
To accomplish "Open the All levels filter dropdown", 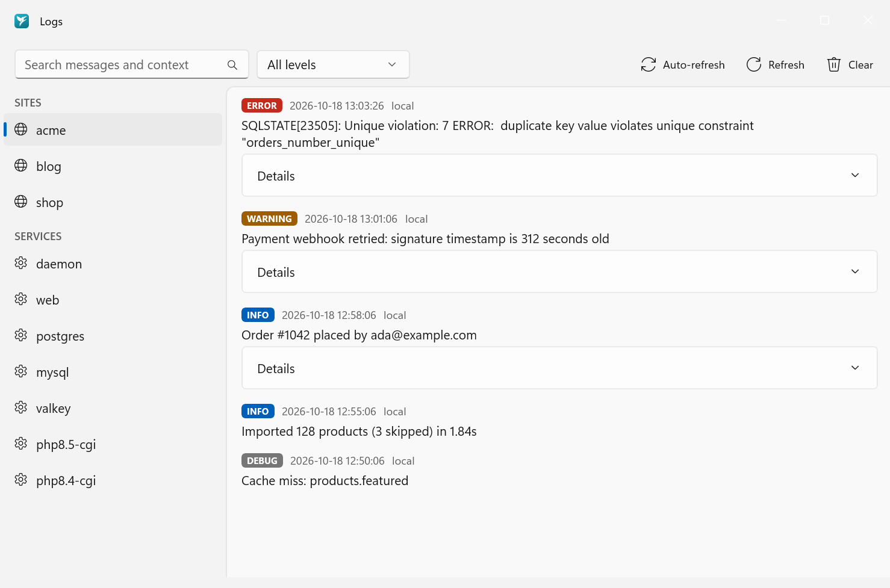I will click(x=333, y=64).
